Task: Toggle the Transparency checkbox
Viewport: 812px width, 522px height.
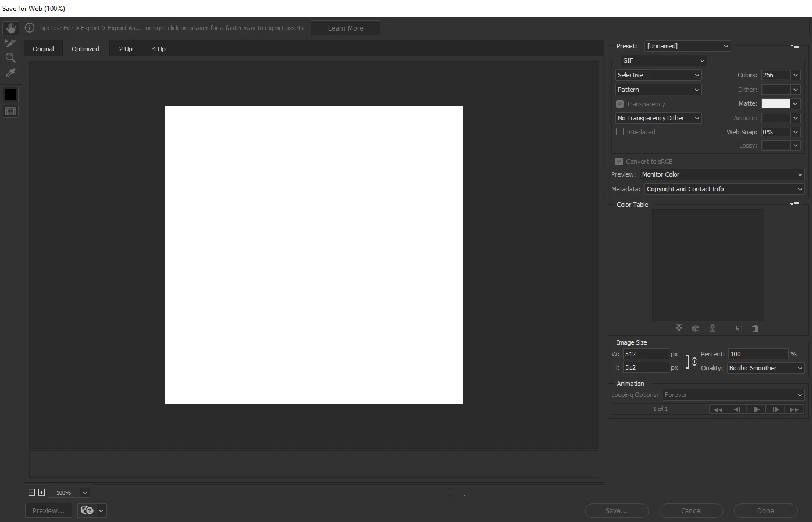Action: 619,104
